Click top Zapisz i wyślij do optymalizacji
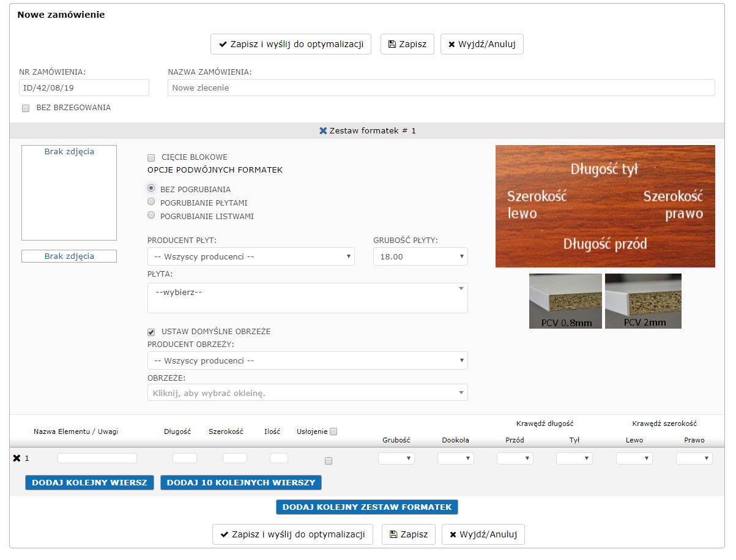Image resolution: width=736 pixels, height=560 pixels. point(291,44)
